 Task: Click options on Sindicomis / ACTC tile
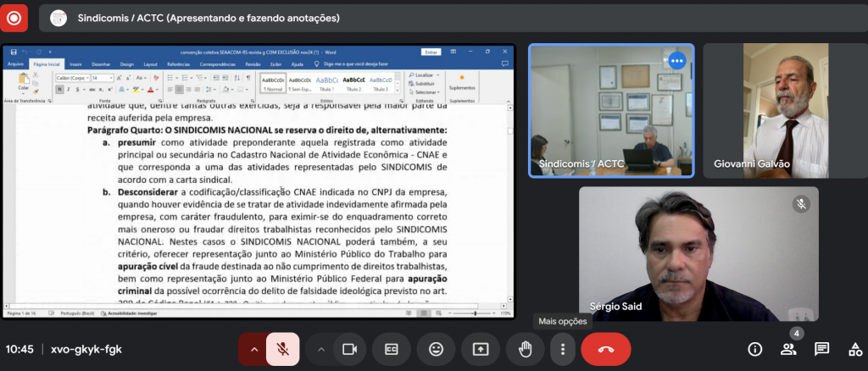click(x=676, y=61)
